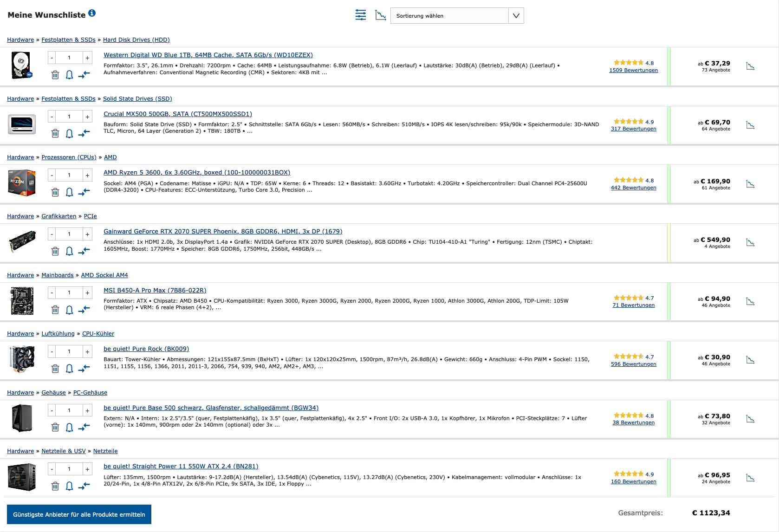
Task: Go to PC-Gehäuse category breadcrumb
Action: tap(90, 393)
